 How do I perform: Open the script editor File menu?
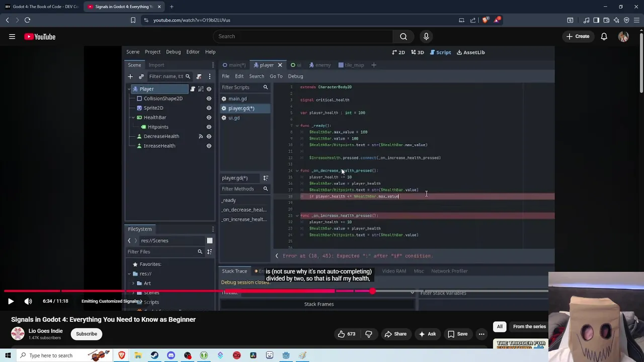225,76
